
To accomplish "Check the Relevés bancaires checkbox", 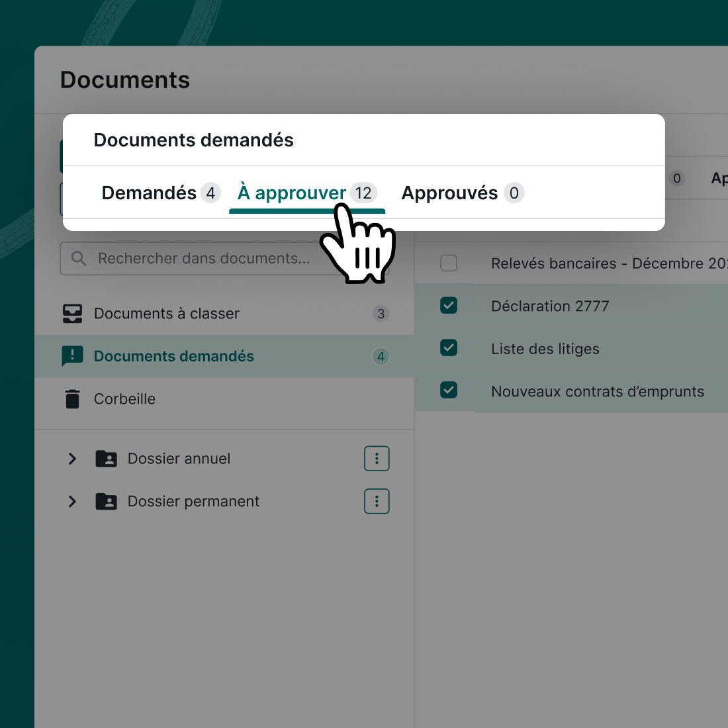I will (x=449, y=263).
